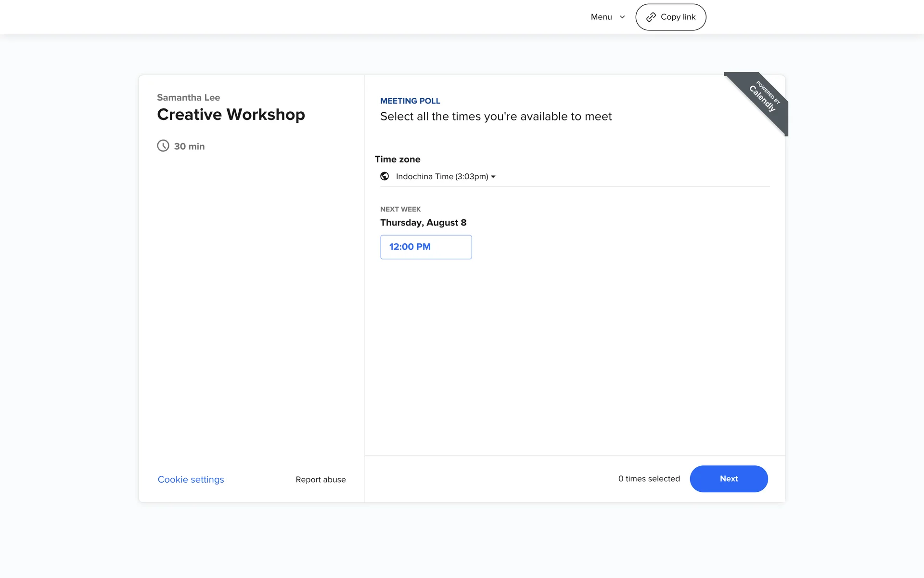Click the Thursday, August 8 date heading
The height and width of the screenshot is (578, 924).
423,223
